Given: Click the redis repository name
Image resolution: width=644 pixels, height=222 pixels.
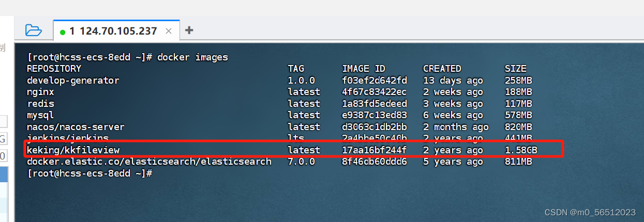Looking at the screenshot, I should (40, 104).
